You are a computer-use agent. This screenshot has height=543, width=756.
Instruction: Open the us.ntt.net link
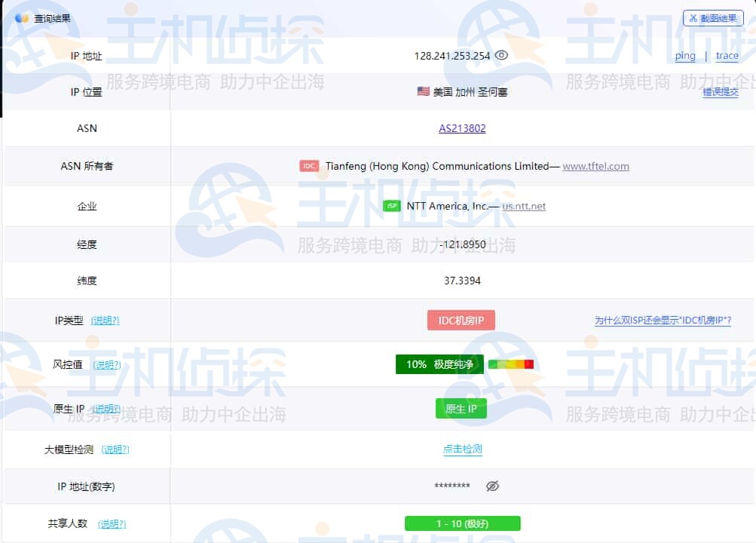(x=522, y=205)
